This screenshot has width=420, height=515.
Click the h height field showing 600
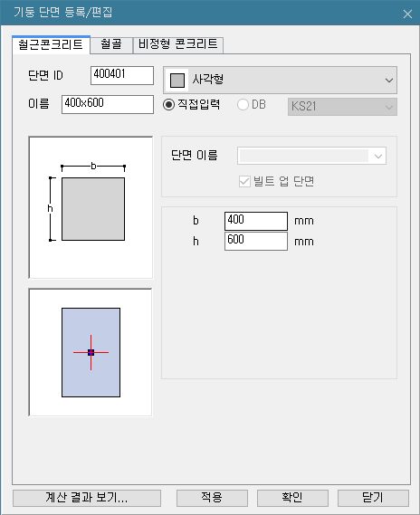click(256, 241)
